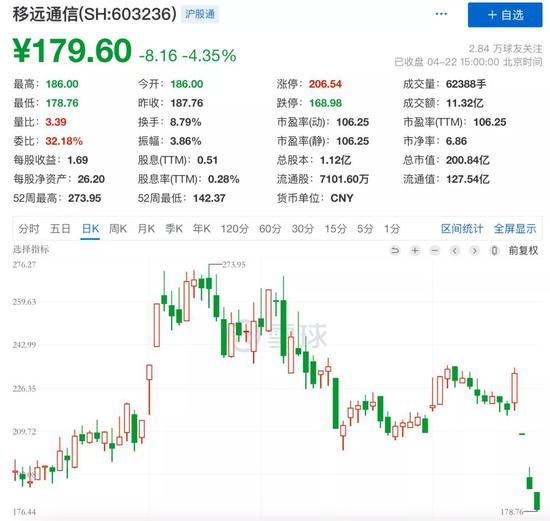This screenshot has width=550, height=521.
Task: Zoom out the K-line chart with minus icon
Action: pos(435,251)
